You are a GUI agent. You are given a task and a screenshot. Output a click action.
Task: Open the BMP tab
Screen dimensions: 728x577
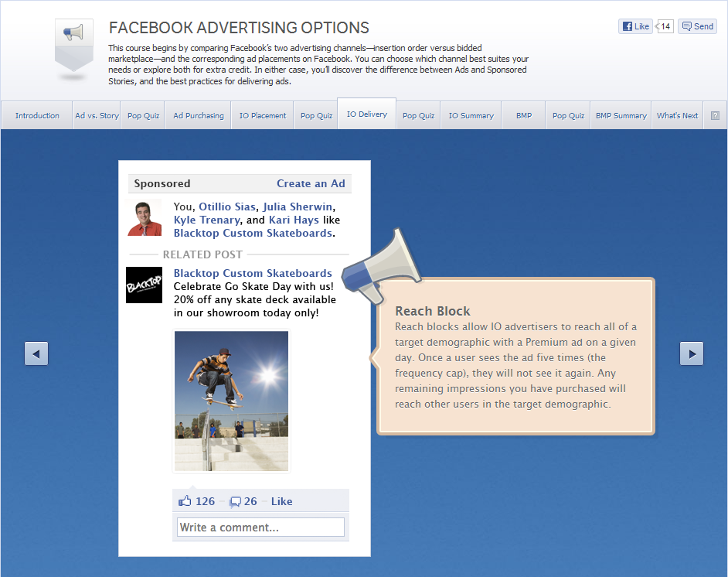point(524,116)
